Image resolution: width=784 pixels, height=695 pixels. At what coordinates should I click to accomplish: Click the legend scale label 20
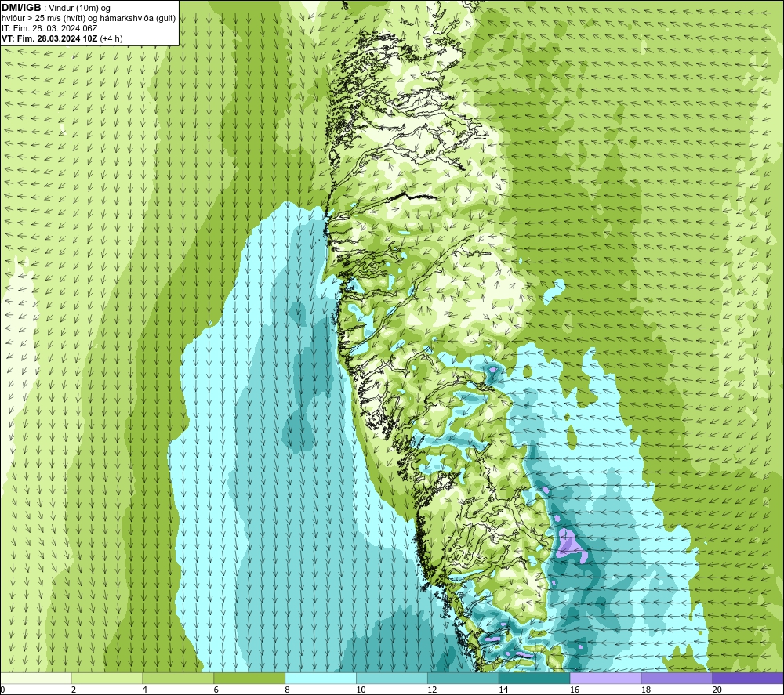click(x=717, y=690)
